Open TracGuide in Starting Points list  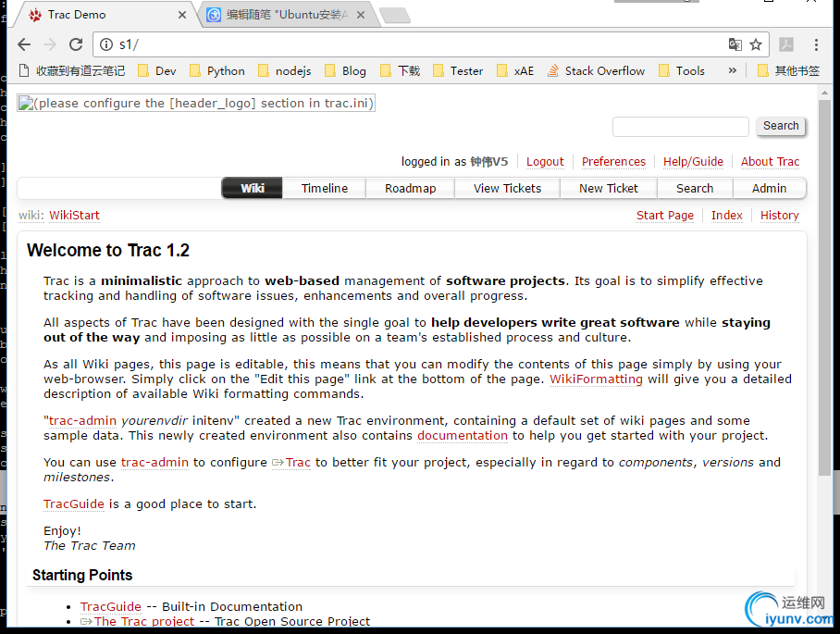pyautogui.click(x=111, y=606)
